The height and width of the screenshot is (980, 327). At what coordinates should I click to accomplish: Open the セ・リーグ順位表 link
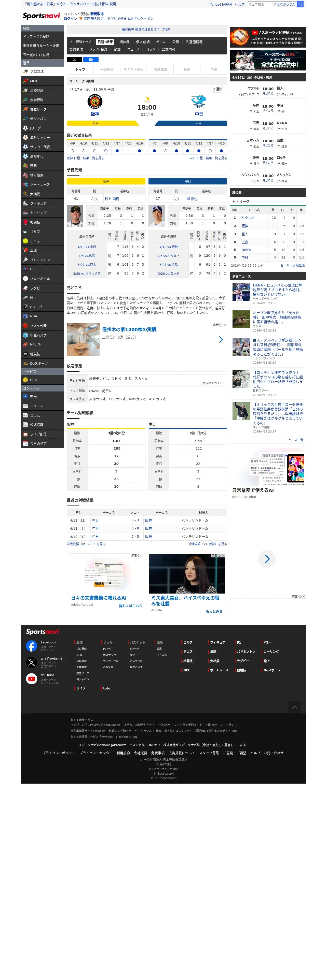[292, 266]
